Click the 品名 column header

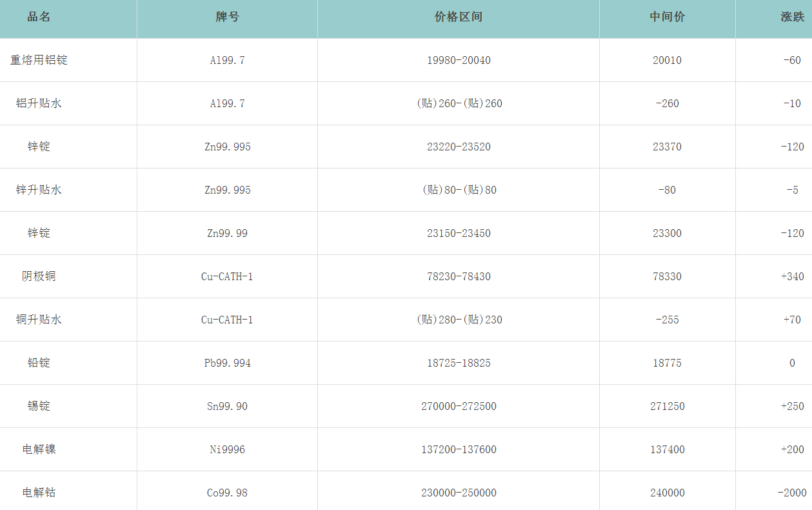pyautogui.click(x=39, y=17)
